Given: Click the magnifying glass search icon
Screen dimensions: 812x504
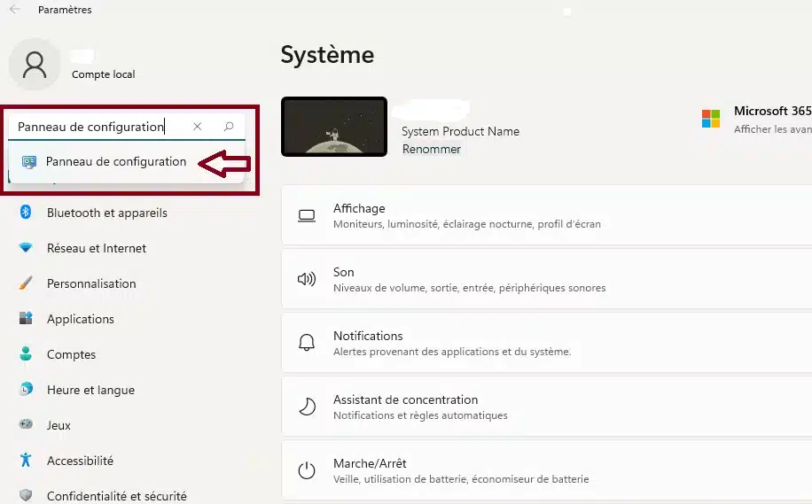Looking at the screenshot, I should point(229,127).
